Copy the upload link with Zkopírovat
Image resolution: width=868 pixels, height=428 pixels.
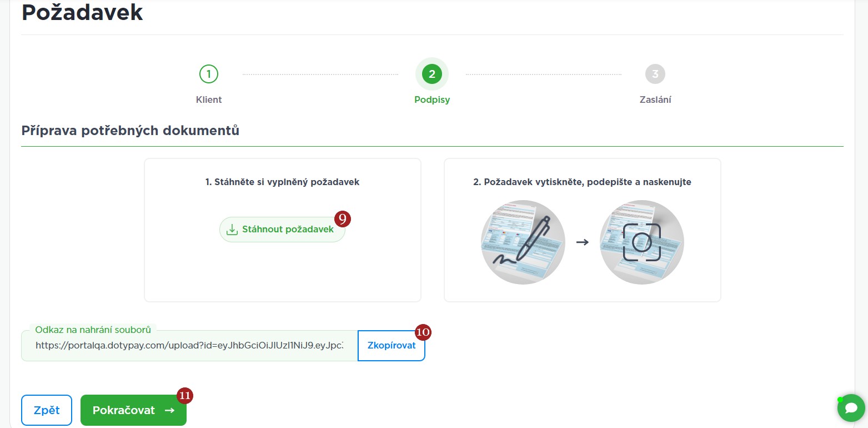pyautogui.click(x=392, y=345)
